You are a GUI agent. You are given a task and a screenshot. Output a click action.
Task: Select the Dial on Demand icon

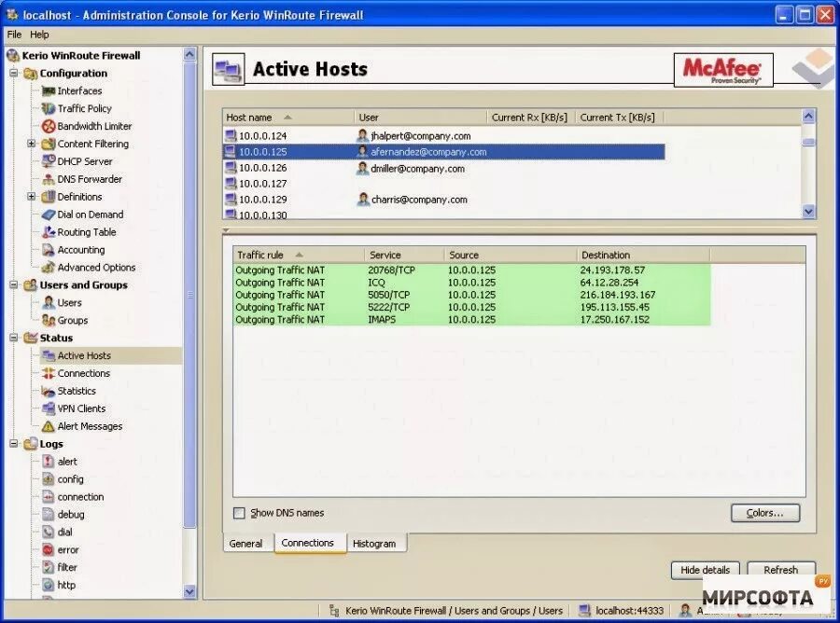click(x=49, y=215)
